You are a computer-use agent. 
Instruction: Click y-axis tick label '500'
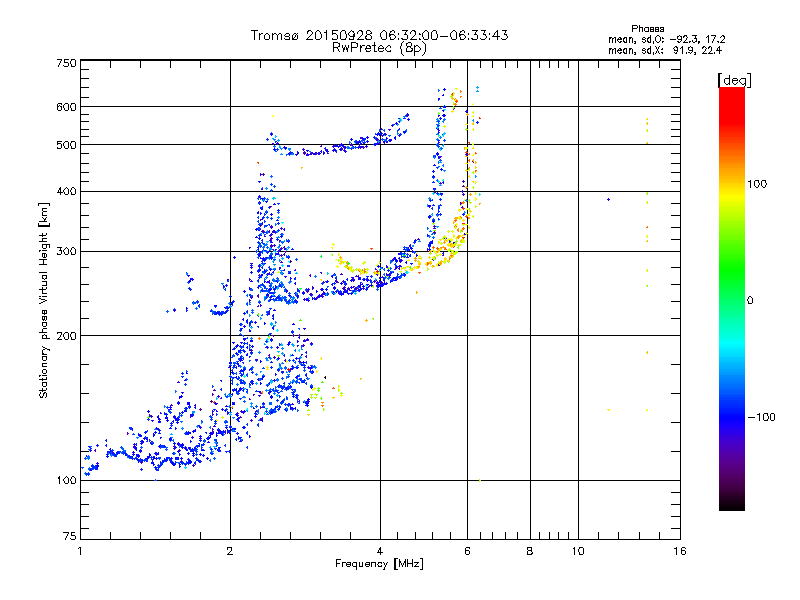[x=66, y=145]
